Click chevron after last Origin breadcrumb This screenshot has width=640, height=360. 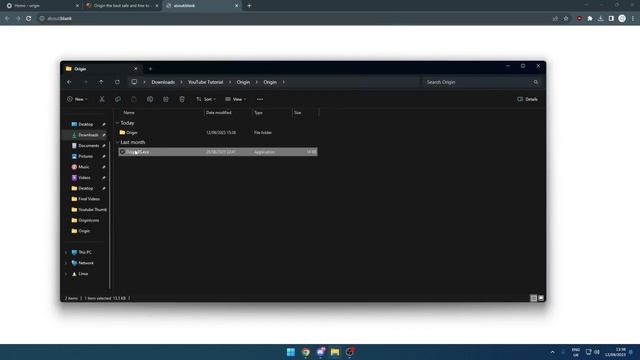coord(284,82)
